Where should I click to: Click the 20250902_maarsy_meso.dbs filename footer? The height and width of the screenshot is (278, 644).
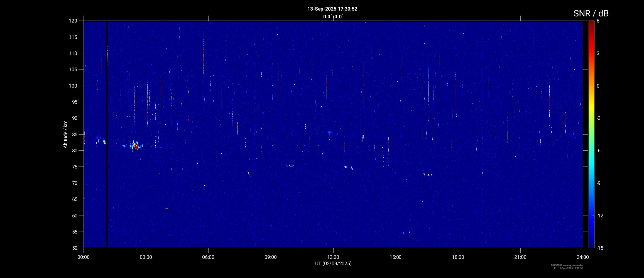point(567,265)
